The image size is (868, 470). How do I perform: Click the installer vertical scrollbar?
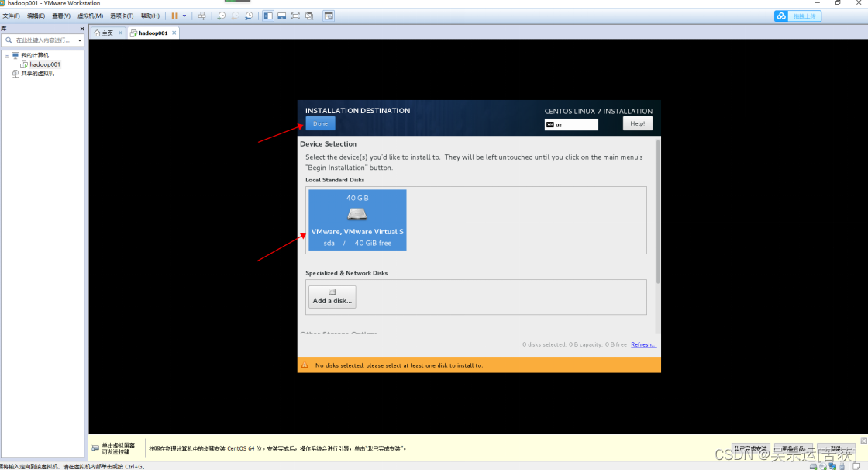658,211
